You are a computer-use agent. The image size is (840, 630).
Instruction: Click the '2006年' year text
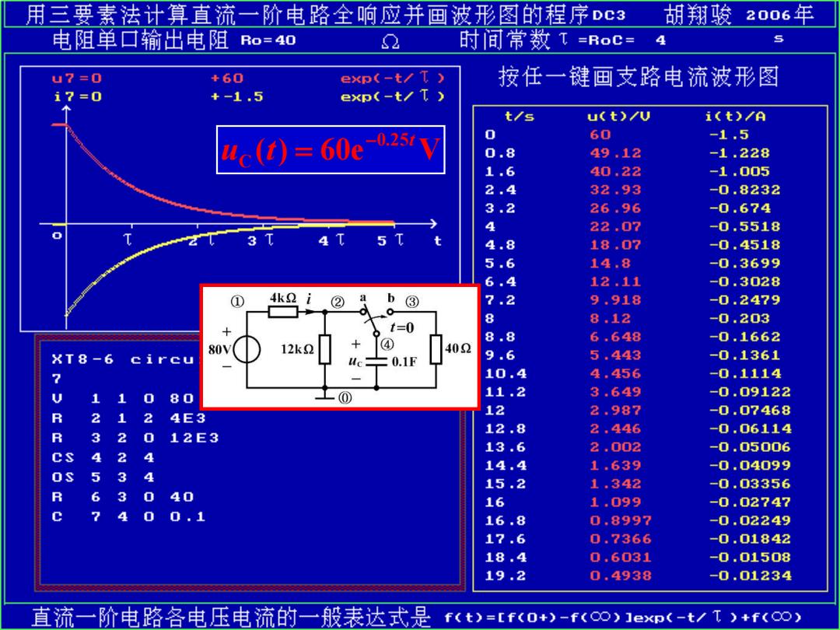point(779,15)
